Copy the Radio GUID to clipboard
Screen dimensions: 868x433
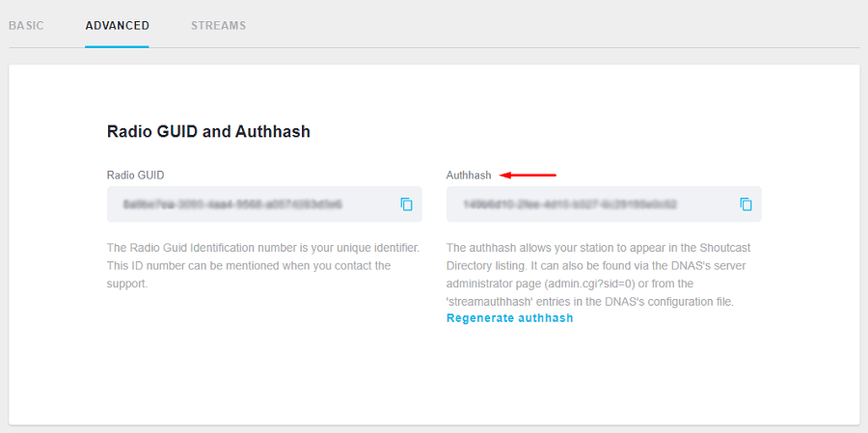point(406,204)
